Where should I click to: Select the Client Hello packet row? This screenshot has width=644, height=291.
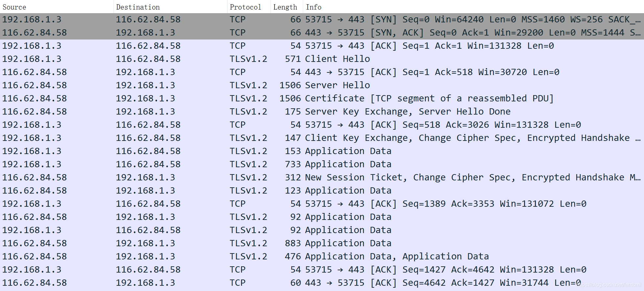pos(322,59)
